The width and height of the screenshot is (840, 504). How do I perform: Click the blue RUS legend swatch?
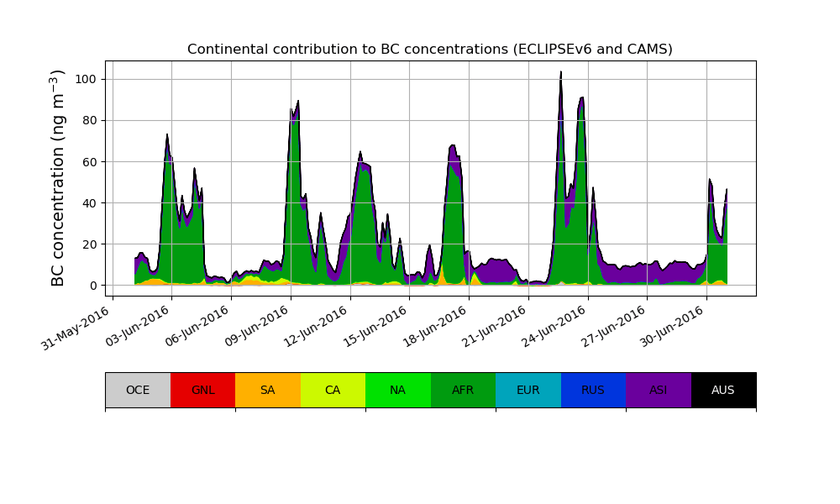pos(593,390)
